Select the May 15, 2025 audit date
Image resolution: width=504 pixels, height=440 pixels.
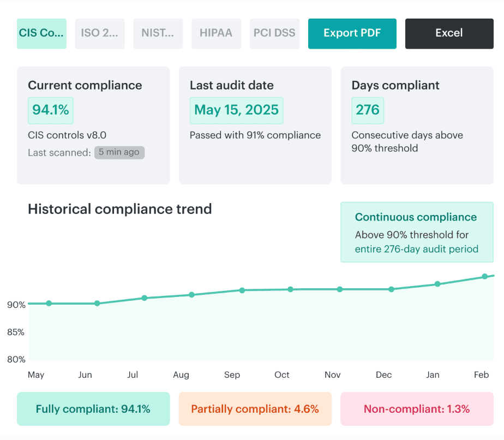click(236, 110)
